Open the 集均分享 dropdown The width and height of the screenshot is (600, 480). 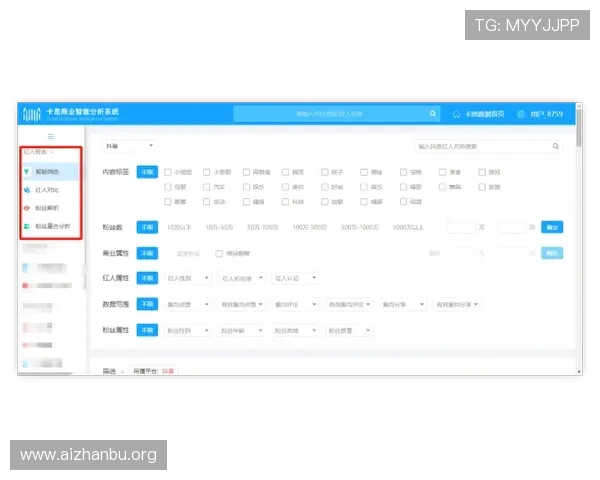coord(403,305)
